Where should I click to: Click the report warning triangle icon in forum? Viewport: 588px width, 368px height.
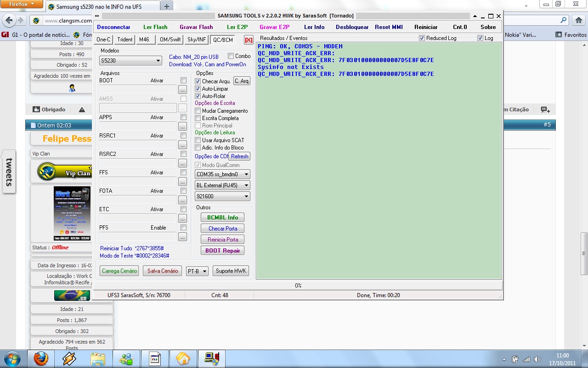point(82,109)
